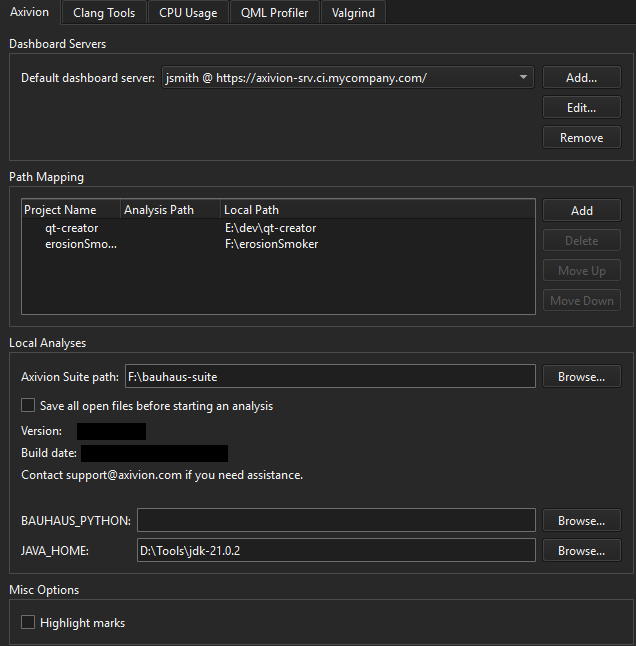Browse for the BAUHAUS_PYTHON location

[581, 521]
